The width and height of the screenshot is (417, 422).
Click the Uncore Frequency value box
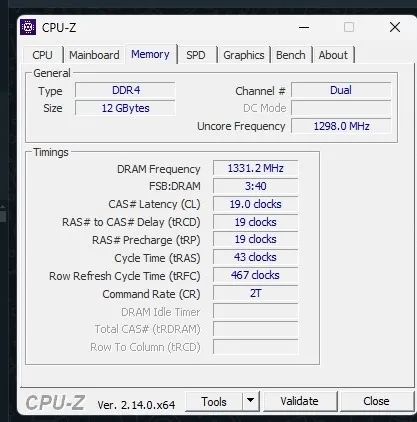tap(341, 126)
